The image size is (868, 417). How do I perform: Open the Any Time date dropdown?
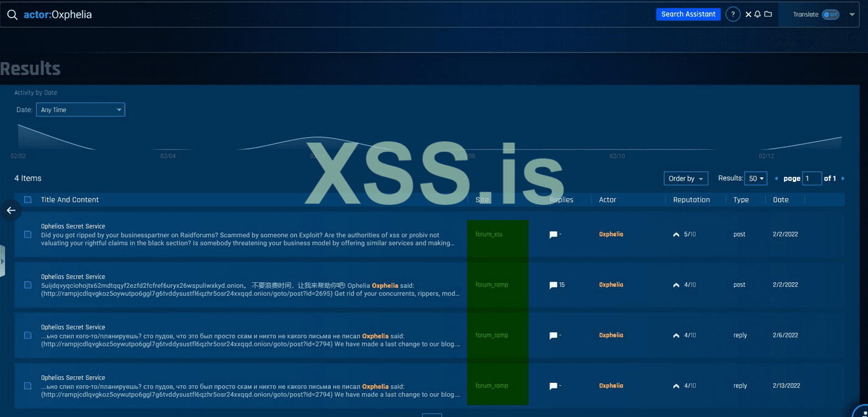click(80, 110)
